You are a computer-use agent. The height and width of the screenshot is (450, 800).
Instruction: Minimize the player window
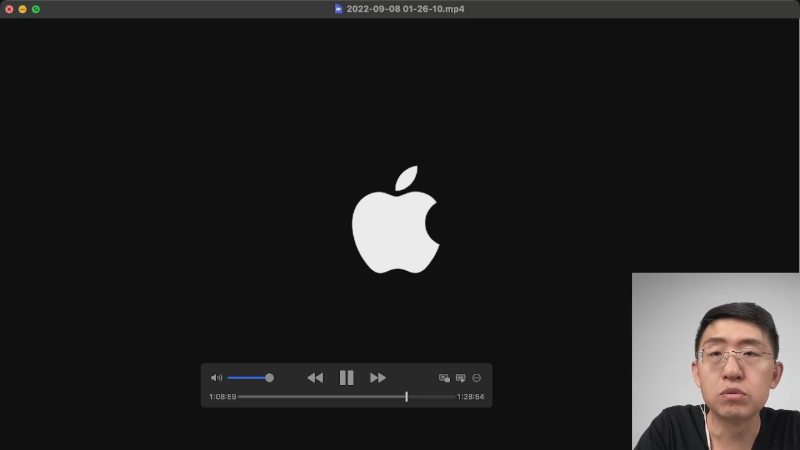(x=22, y=9)
